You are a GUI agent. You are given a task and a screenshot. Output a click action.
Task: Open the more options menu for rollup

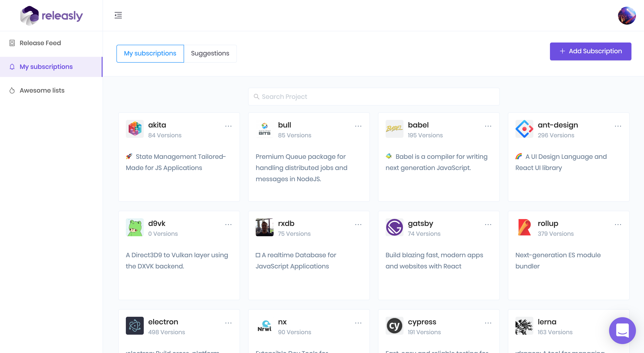point(618,225)
